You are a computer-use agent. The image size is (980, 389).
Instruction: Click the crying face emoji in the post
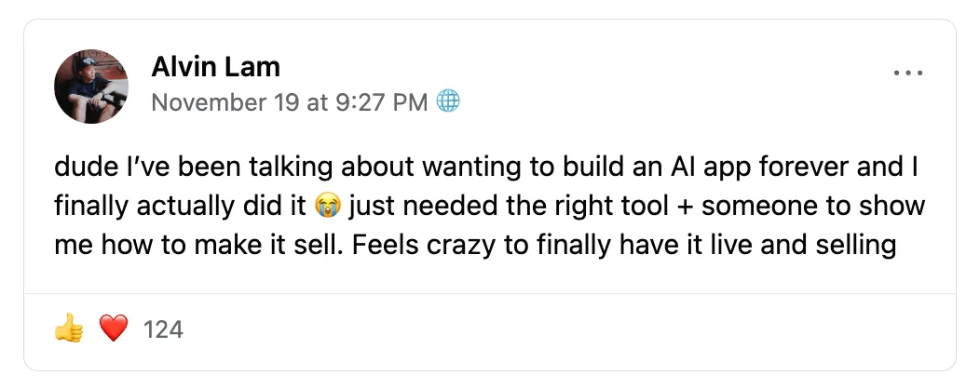click(327, 205)
